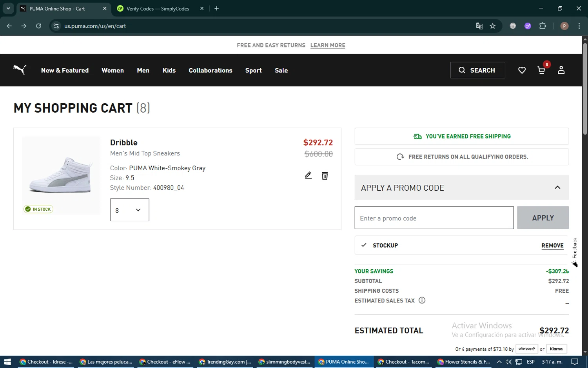Open the Dribble sneaker thumbnail
The width and height of the screenshot is (588, 368).
[61, 175]
